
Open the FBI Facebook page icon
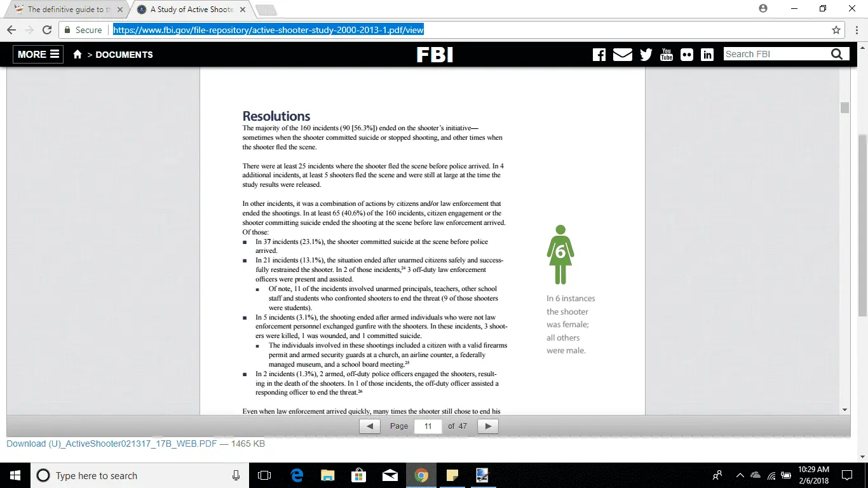point(599,55)
